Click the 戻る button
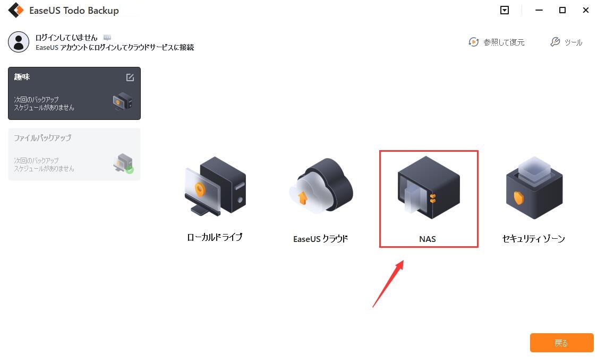597x364 pixels. tap(561, 343)
